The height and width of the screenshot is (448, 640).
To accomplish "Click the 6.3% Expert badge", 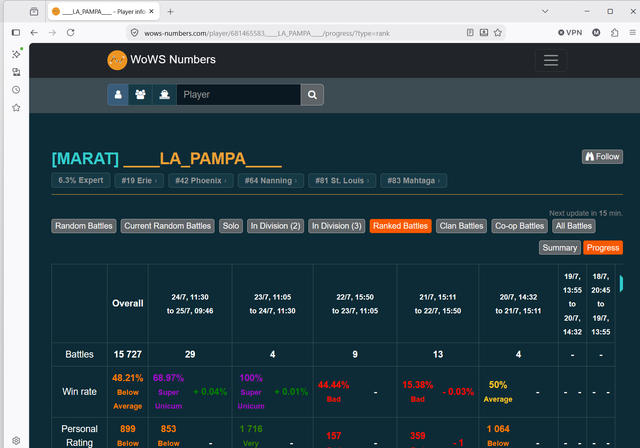I will click(81, 180).
